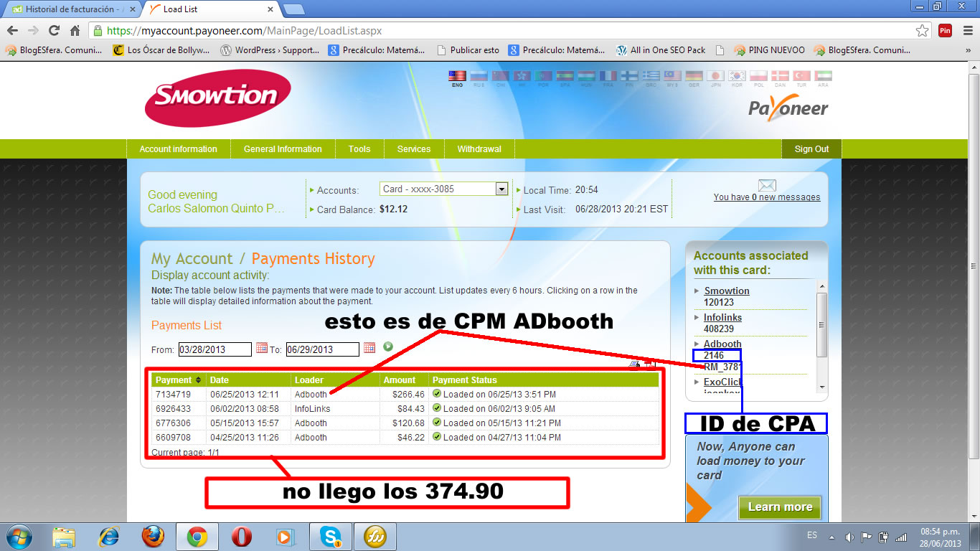Screen dimensions: 980x551
Task: Sort by the Payment column header
Action: tap(179, 380)
